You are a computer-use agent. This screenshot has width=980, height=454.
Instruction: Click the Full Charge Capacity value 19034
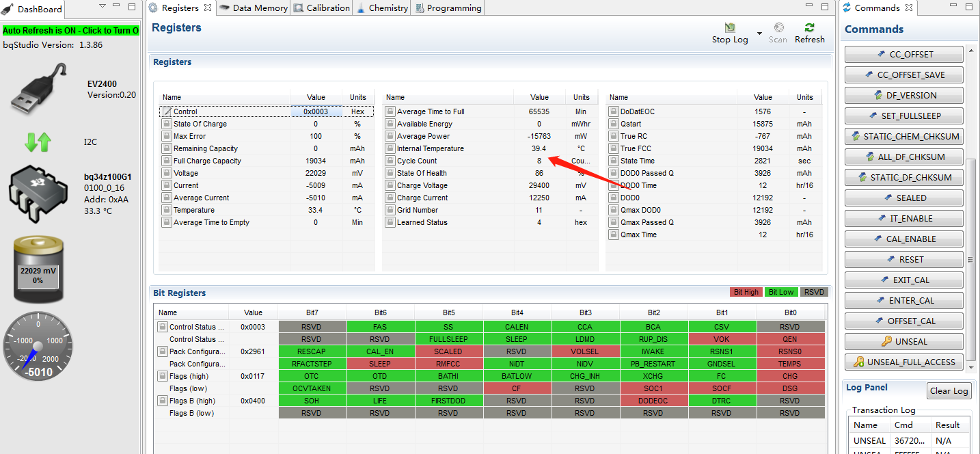(316, 161)
